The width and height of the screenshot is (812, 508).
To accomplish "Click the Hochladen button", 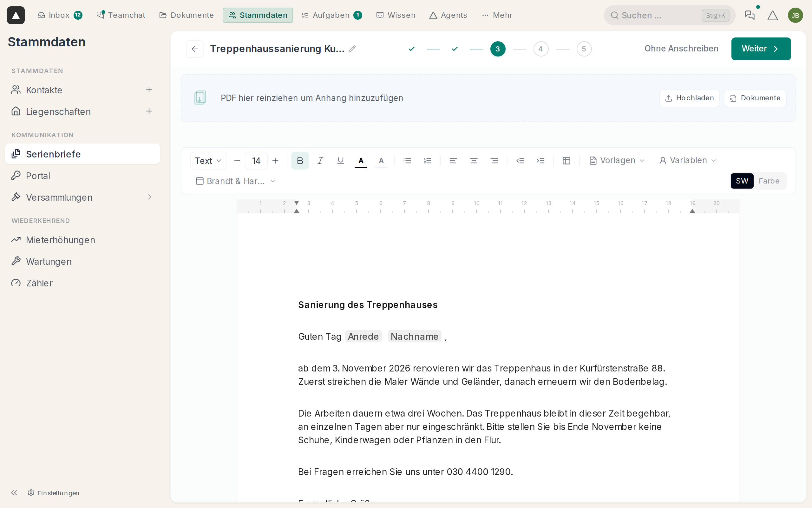I will point(689,98).
